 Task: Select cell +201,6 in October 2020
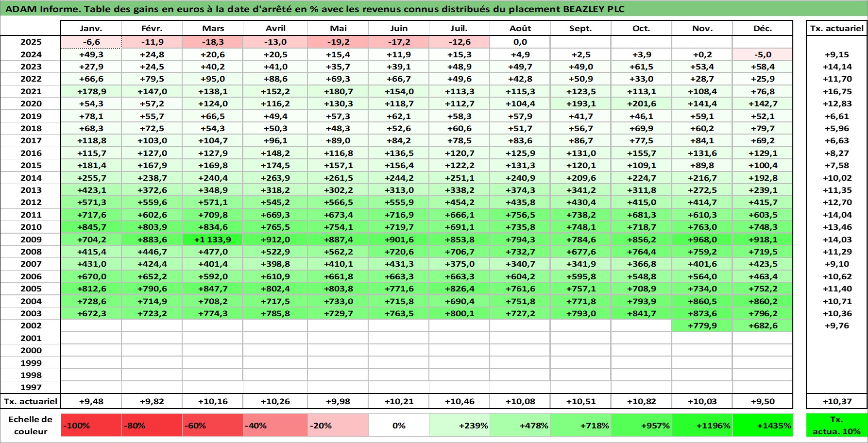click(641, 103)
